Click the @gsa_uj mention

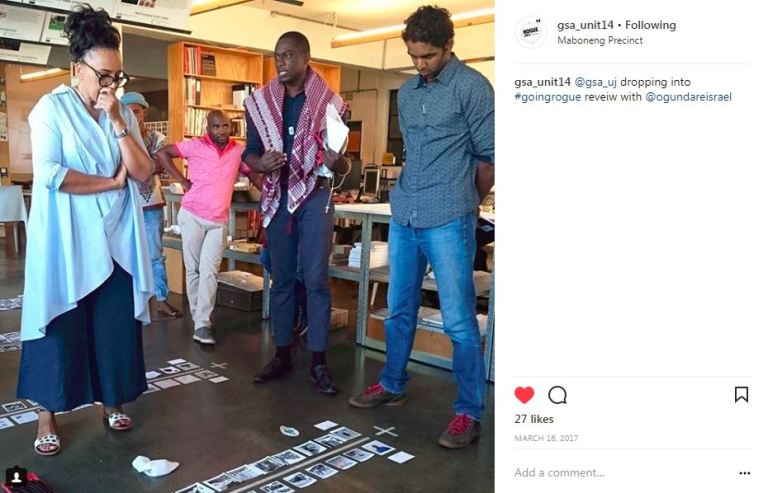[x=595, y=82]
